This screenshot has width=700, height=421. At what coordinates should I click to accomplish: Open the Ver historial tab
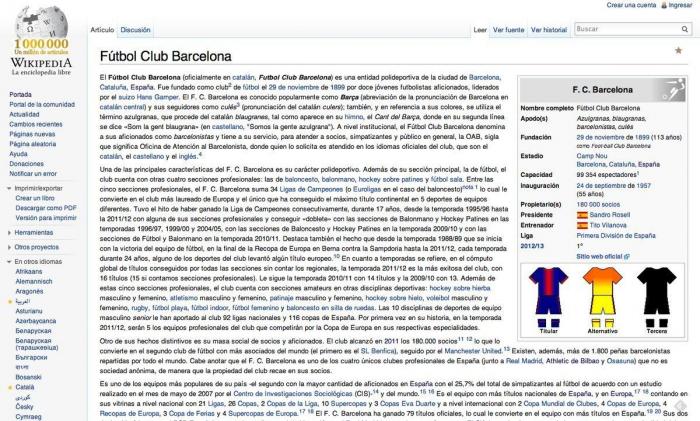coord(549,30)
